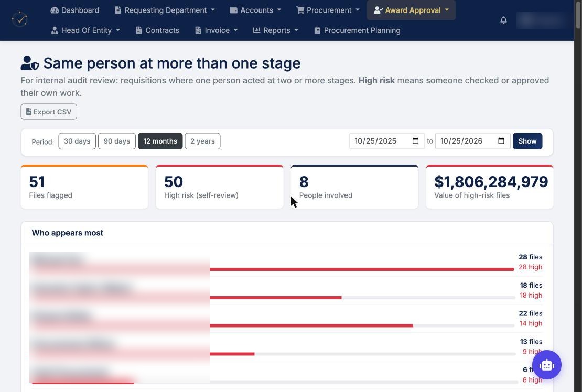Open calendar picker for start date
The image size is (582, 392).
pos(415,141)
